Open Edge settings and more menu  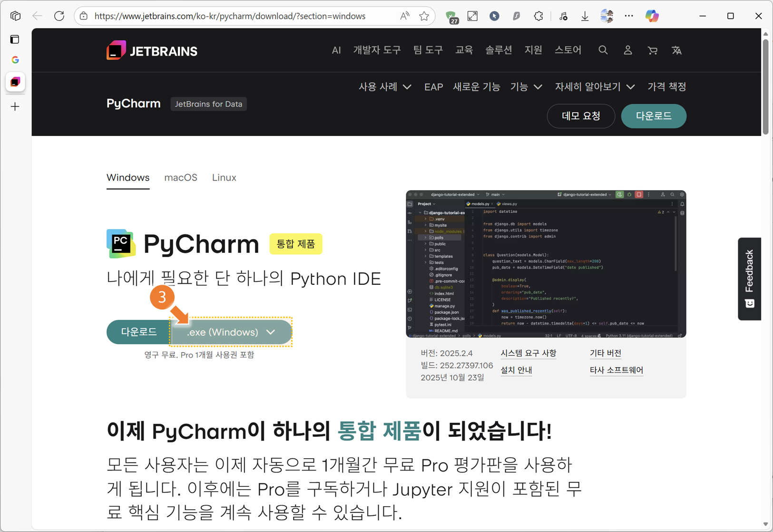[x=629, y=16]
